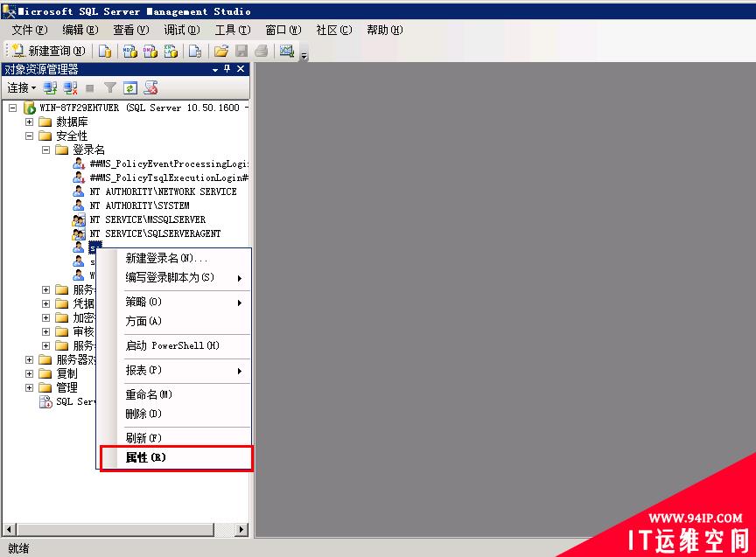Click the gray Stop square icon

(89, 88)
